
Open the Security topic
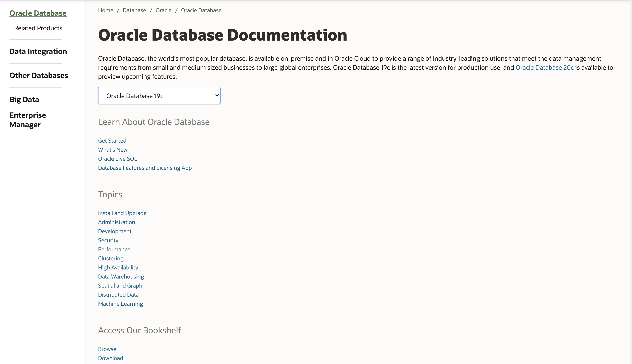pyautogui.click(x=108, y=240)
